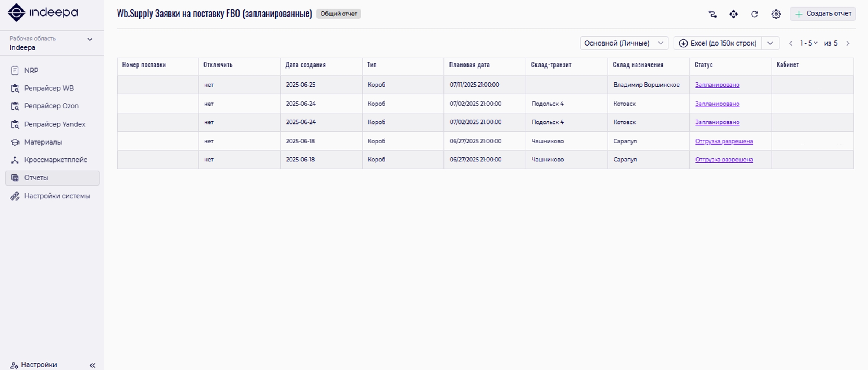Collapse sidebar with double chevron icon

92,365
